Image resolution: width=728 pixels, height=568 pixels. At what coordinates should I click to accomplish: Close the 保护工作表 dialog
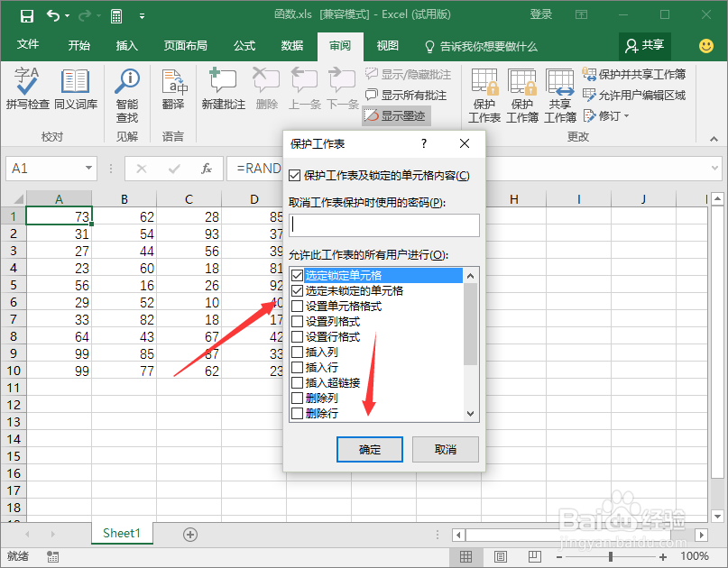tap(465, 143)
